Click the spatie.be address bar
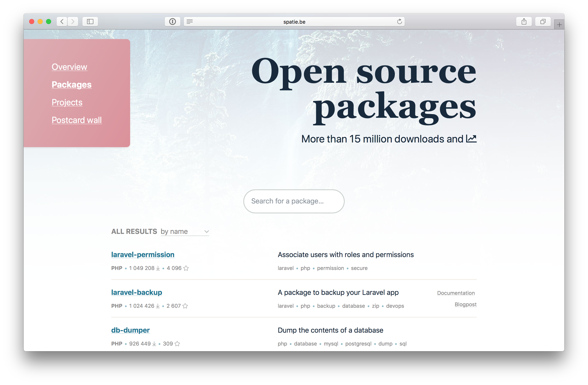 pyautogui.click(x=294, y=22)
